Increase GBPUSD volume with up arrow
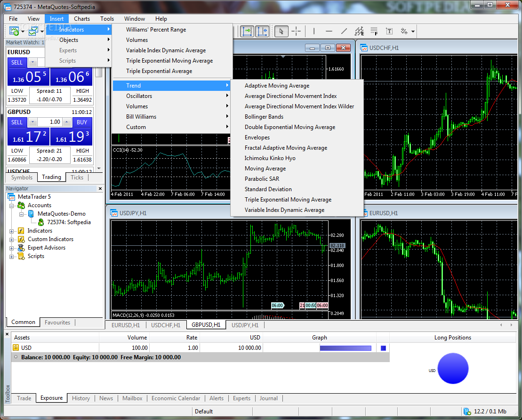This screenshot has width=522, height=420. [x=66, y=122]
